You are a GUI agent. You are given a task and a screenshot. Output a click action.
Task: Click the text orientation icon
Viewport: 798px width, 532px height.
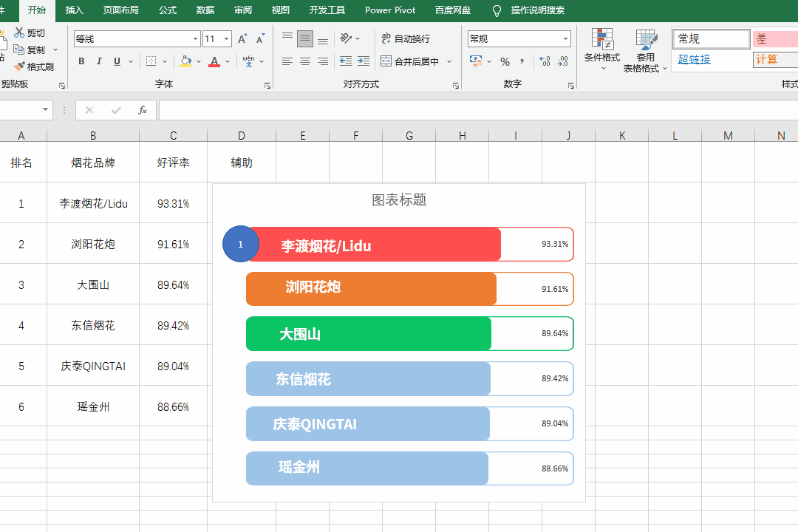point(346,38)
